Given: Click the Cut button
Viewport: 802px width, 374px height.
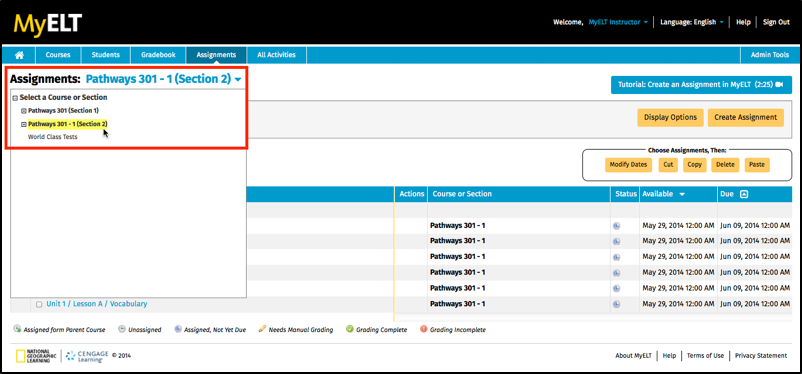Looking at the screenshot, I should [668, 165].
